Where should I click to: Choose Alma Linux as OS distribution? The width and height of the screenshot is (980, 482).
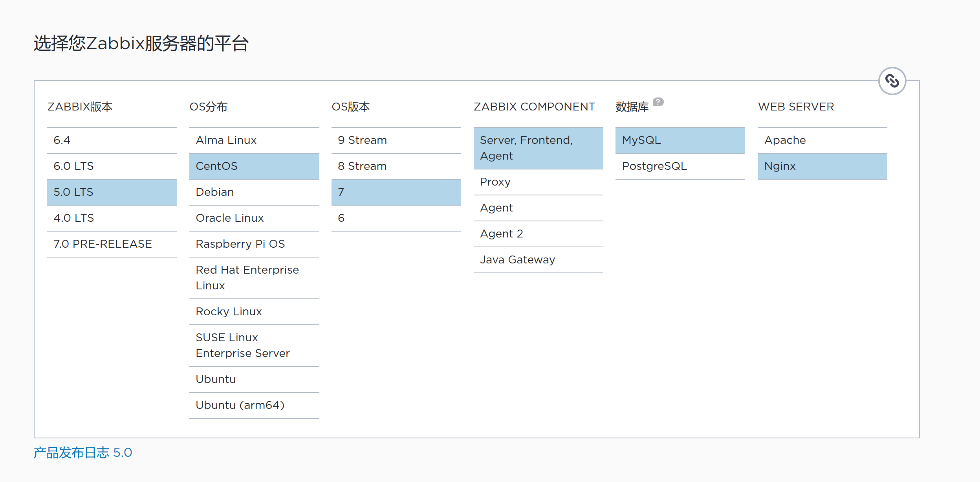[x=254, y=140]
